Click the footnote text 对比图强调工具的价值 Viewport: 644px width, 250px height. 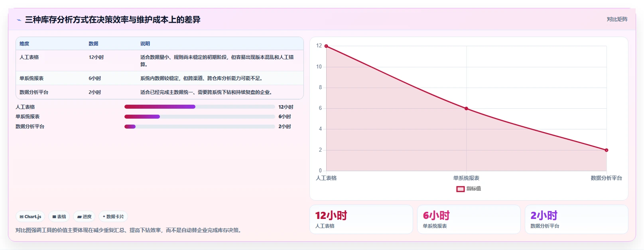[129, 230]
